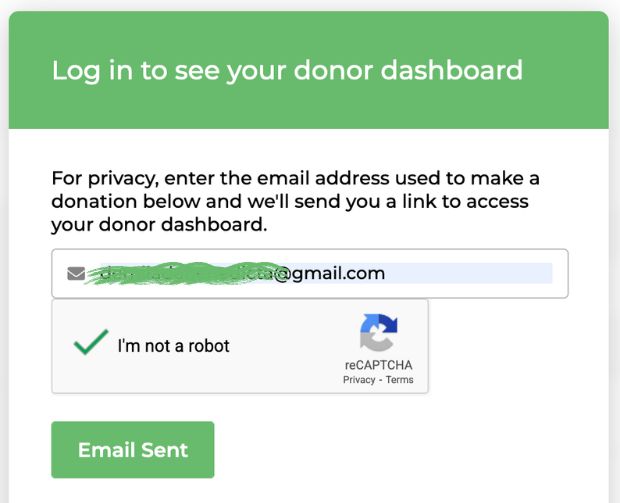Screen dimensions: 620x503
Task: Click the reCAPTCHA arrows logo
Action: (377, 334)
